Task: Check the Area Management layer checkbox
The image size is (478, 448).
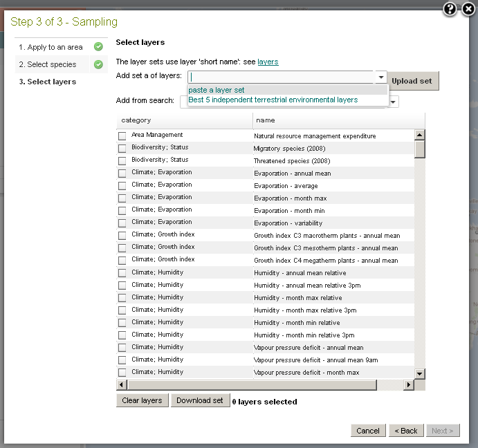Action: click(x=122, y=136)
